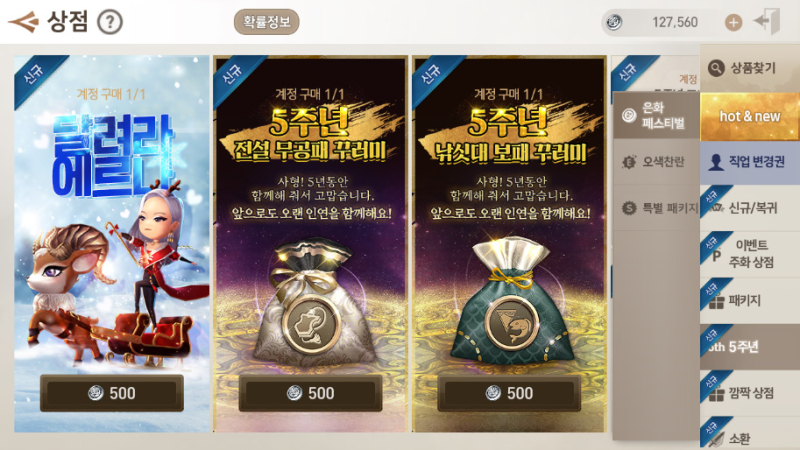The image size is (800, 450).
Task: Click the plus icon to add currency
Action: (x=734, y=22)
